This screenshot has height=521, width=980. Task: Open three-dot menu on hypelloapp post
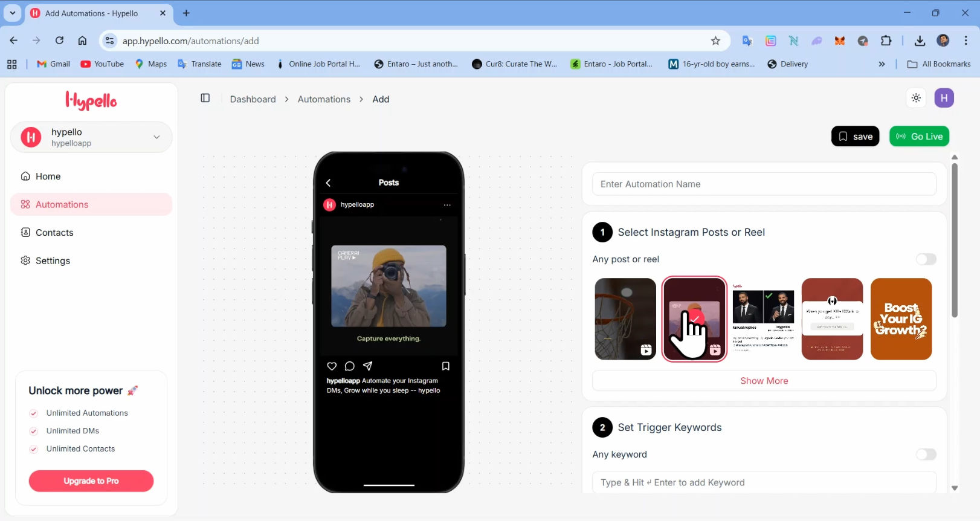[x=447, y=205]
